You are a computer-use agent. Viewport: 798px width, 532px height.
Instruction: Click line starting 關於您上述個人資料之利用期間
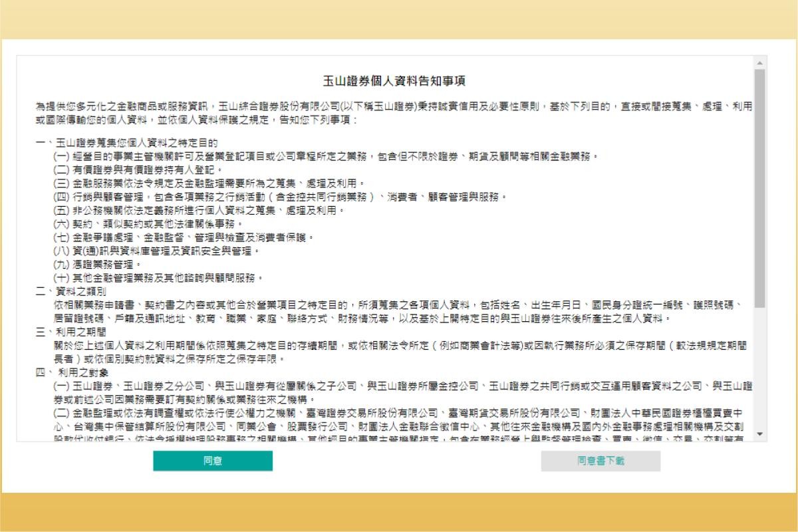pyautogui.click(x=400, y=345)
